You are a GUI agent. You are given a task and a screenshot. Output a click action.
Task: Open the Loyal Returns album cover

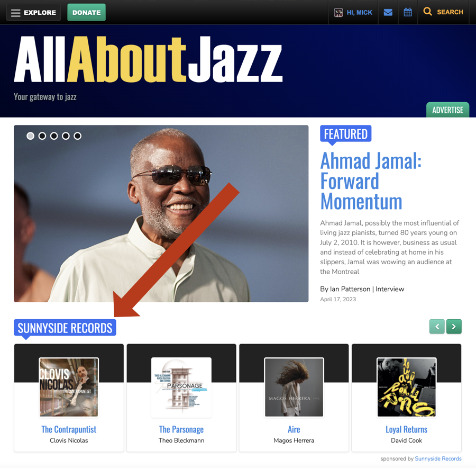click(407, 387)
